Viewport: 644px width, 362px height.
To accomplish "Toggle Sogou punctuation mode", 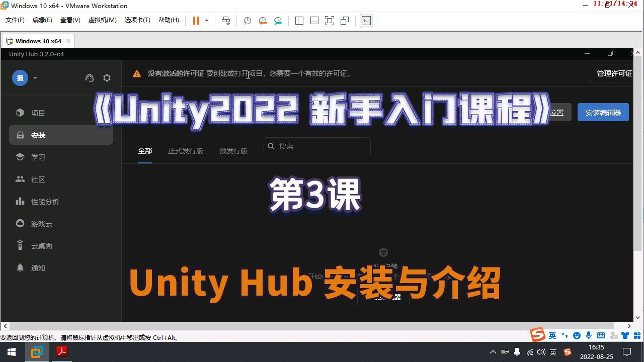I will click(565, 335).
